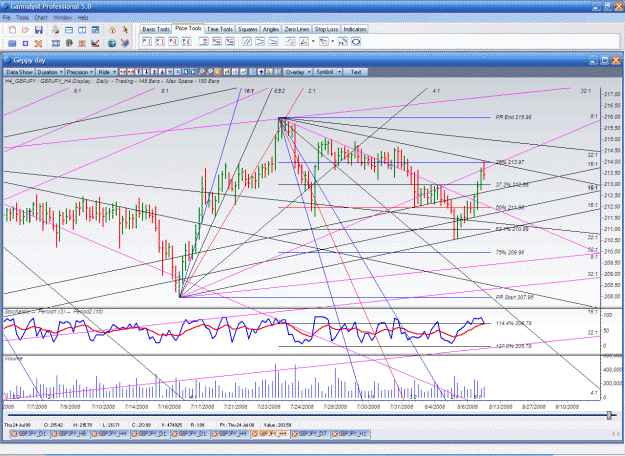Expand dropdown arrow beside rising fan tool

313,41
